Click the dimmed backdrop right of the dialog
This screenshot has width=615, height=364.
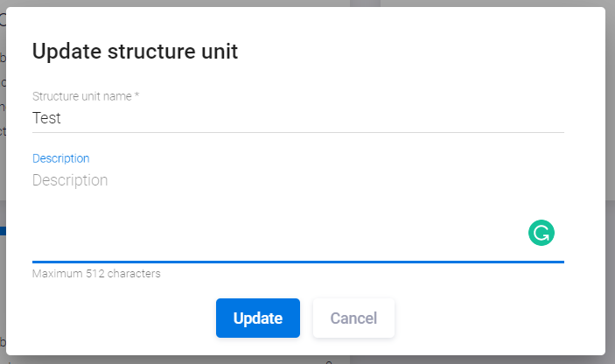[x=610, y=175]
